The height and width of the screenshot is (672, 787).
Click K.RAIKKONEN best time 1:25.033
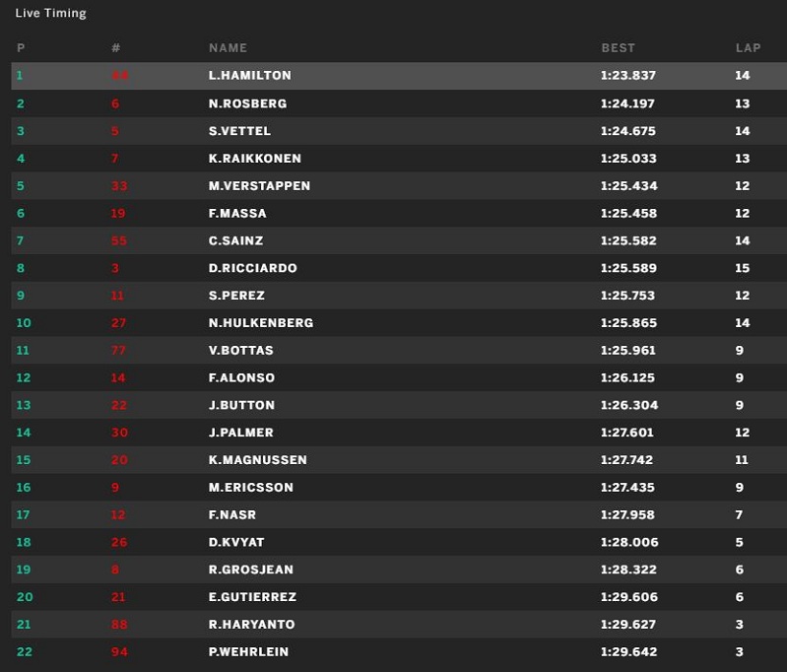[627, 159]
